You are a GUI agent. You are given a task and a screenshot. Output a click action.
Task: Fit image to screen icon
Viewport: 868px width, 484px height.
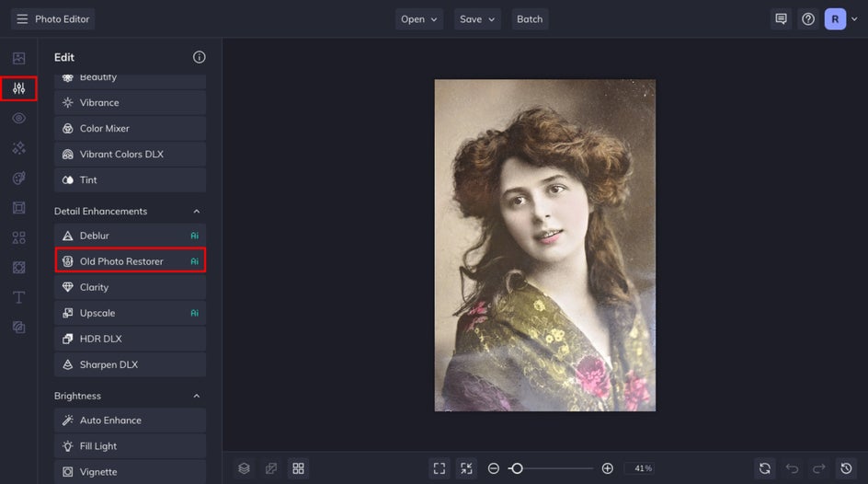click(440, 468)
